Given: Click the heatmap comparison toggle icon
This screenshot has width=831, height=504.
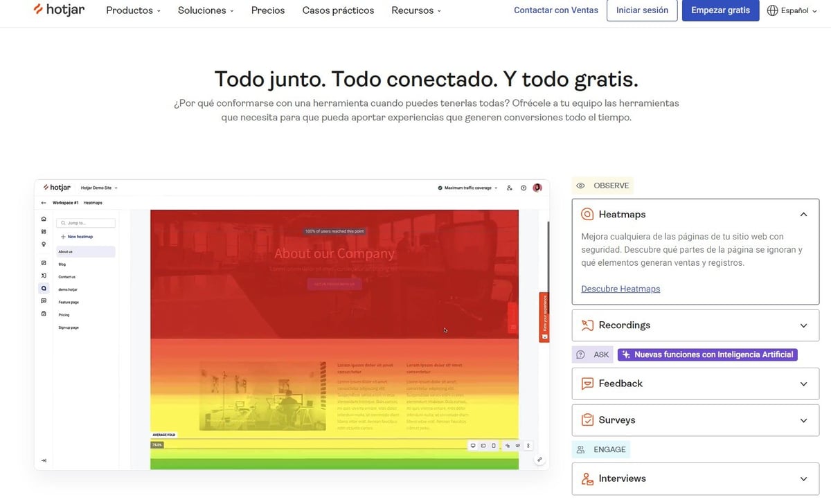Looking at the screenshot, I should click(x=508, y=446).
